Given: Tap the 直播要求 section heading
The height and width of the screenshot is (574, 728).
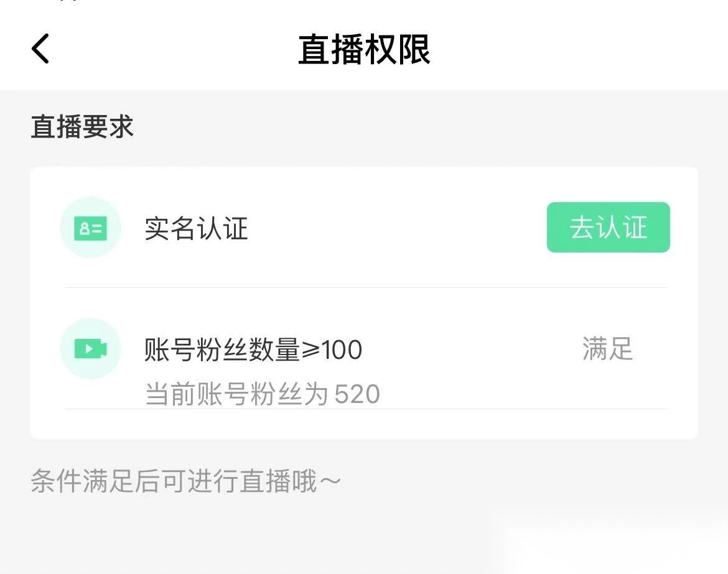Looking at the screenshot, I should pos(82,127).
